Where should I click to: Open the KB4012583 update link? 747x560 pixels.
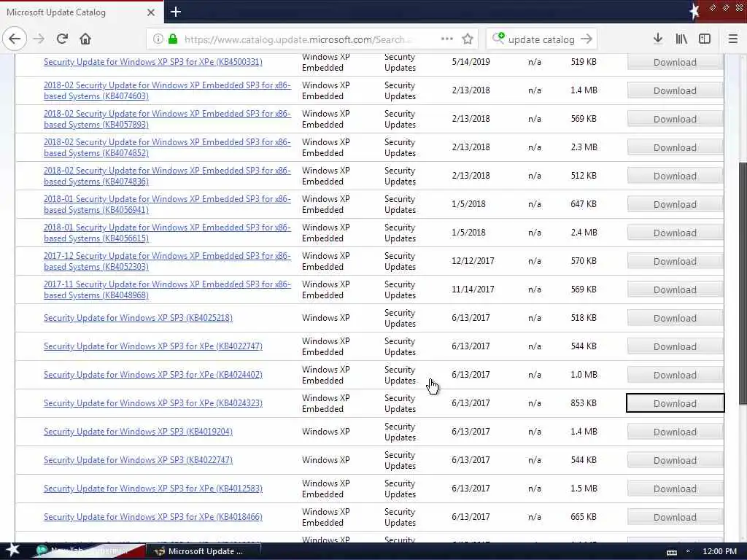coord(153,489)
